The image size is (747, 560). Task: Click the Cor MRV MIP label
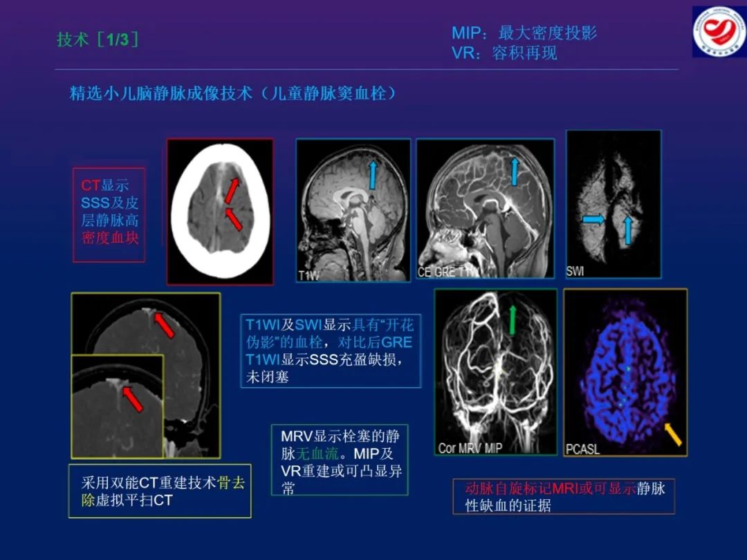point(470,448)
